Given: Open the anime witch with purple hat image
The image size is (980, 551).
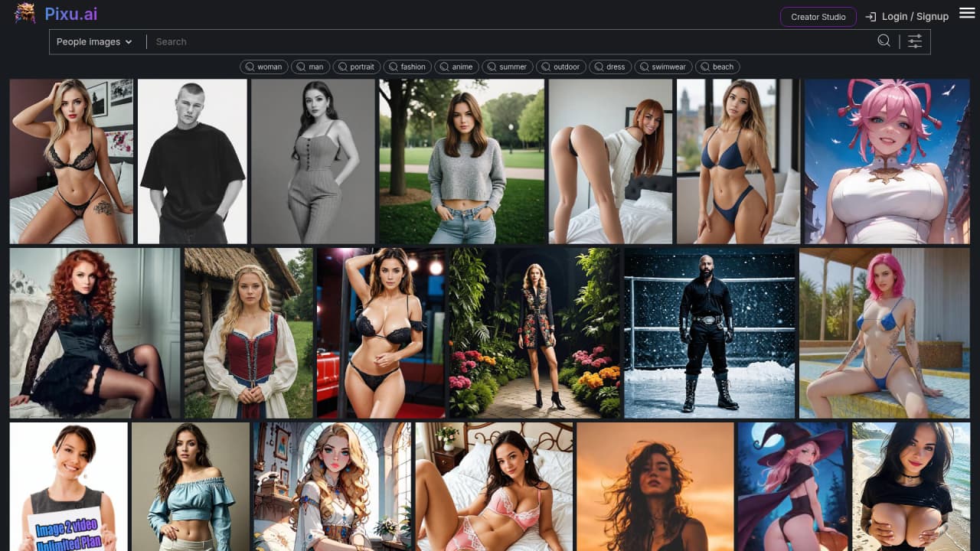Looking at the screenshot, I should click(793, 487).
